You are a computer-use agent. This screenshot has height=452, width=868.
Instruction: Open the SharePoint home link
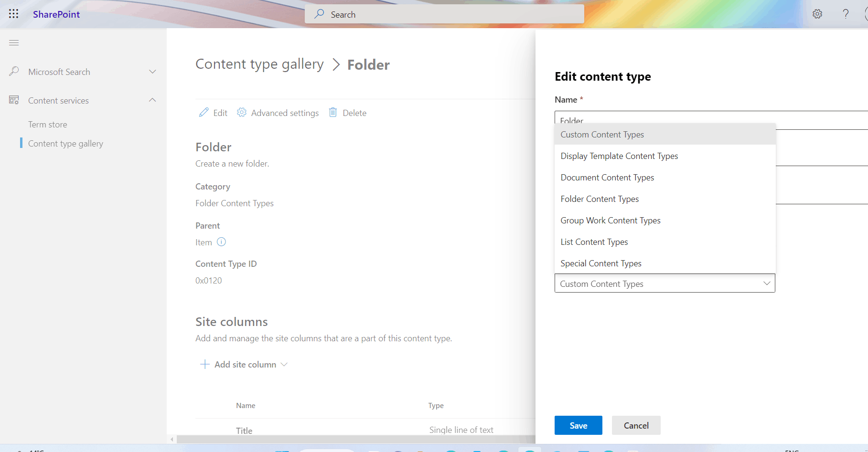[56, 14]
